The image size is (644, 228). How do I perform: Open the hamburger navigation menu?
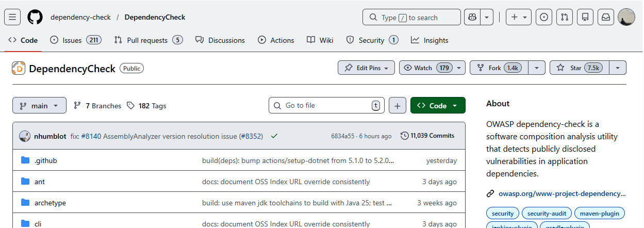pyautogui.click(x=12, y=17)
